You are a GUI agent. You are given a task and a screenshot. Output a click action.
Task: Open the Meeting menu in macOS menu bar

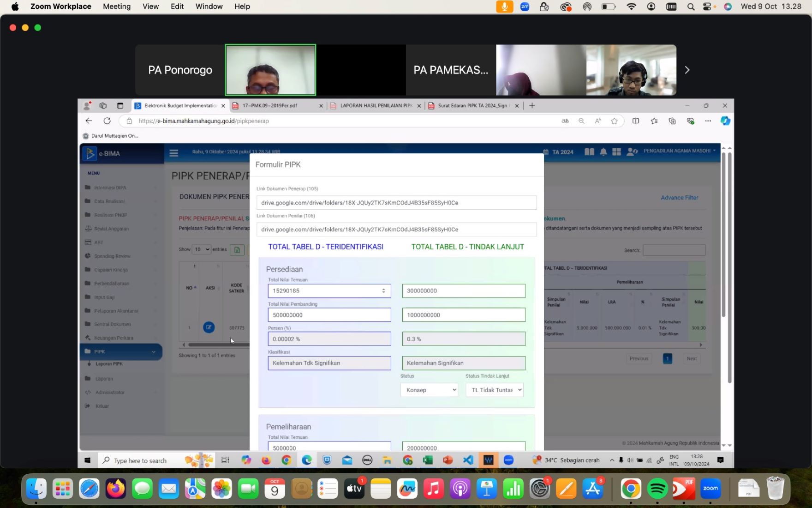coord(117,6)
